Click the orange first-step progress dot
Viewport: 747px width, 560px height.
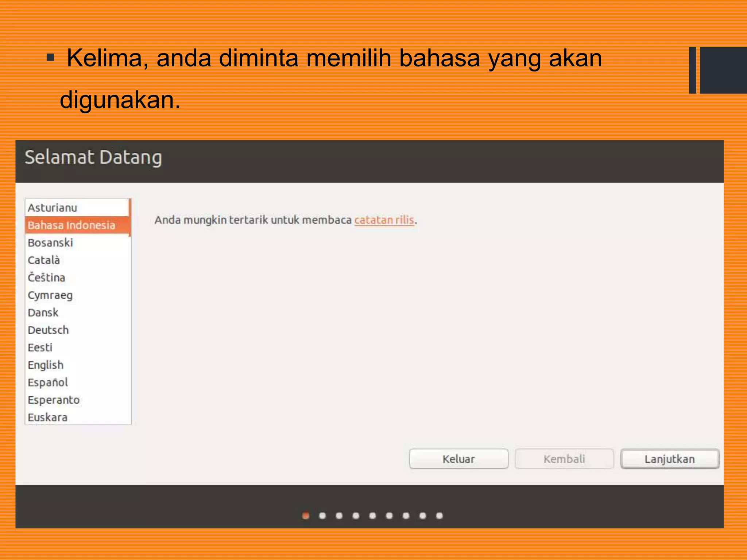click(x=306, y=516)
